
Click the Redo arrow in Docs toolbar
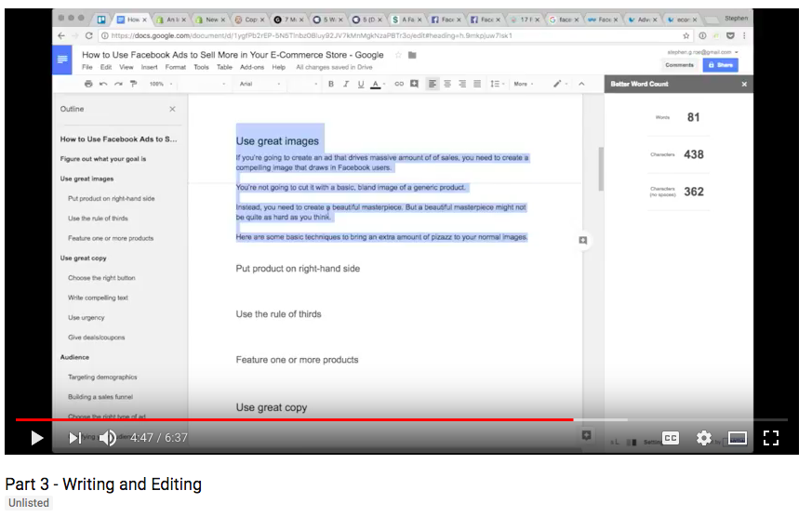(118, 84)
